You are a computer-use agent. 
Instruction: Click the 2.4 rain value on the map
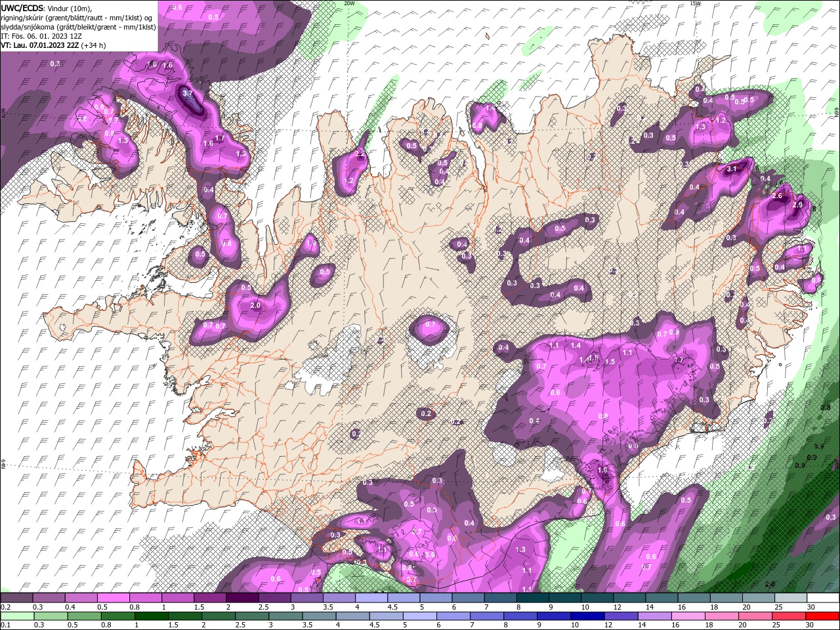(770, 583)
